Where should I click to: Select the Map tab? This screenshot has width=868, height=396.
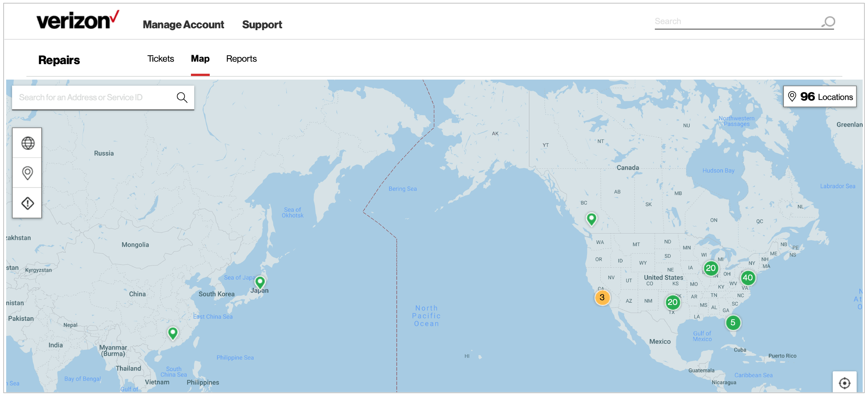click(x=200, y=59)
